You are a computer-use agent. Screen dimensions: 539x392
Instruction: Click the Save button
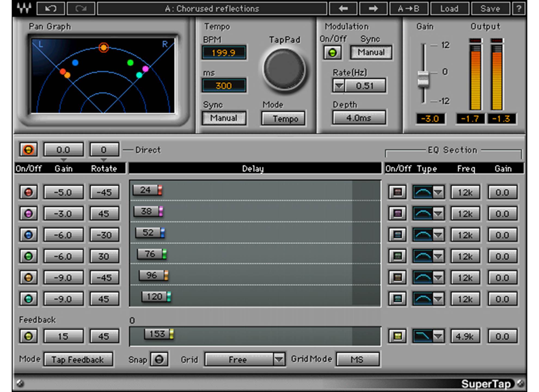coord(490,8)
